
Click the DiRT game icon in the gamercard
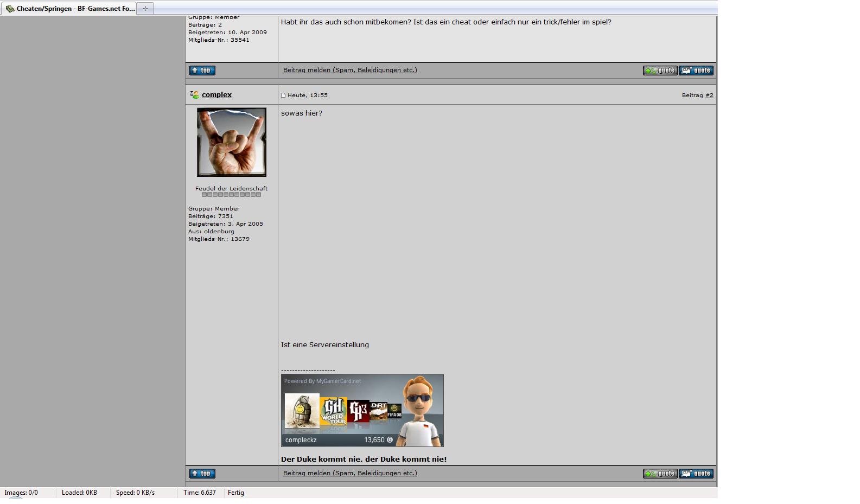(379, 412)
